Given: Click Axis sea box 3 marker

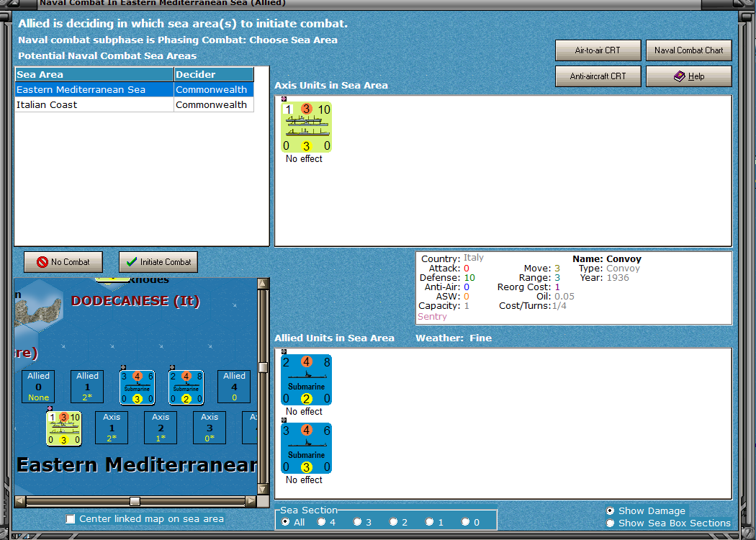Looking at the screenshot, I should 210,428.
